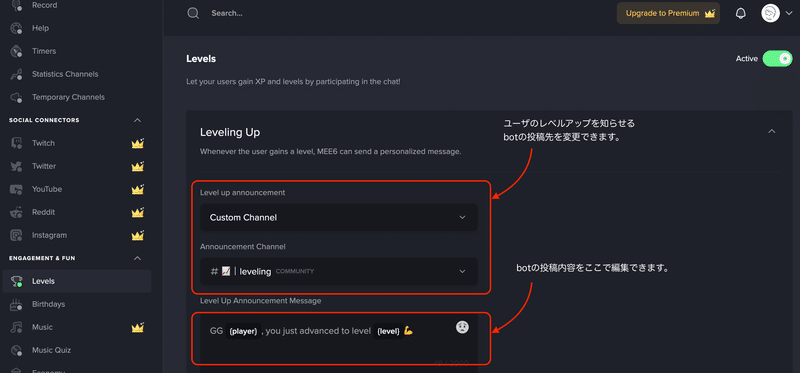Viewport: 800px width, 373px height.
Task: Open the Twitch connector link
Action: click(43, 143)
